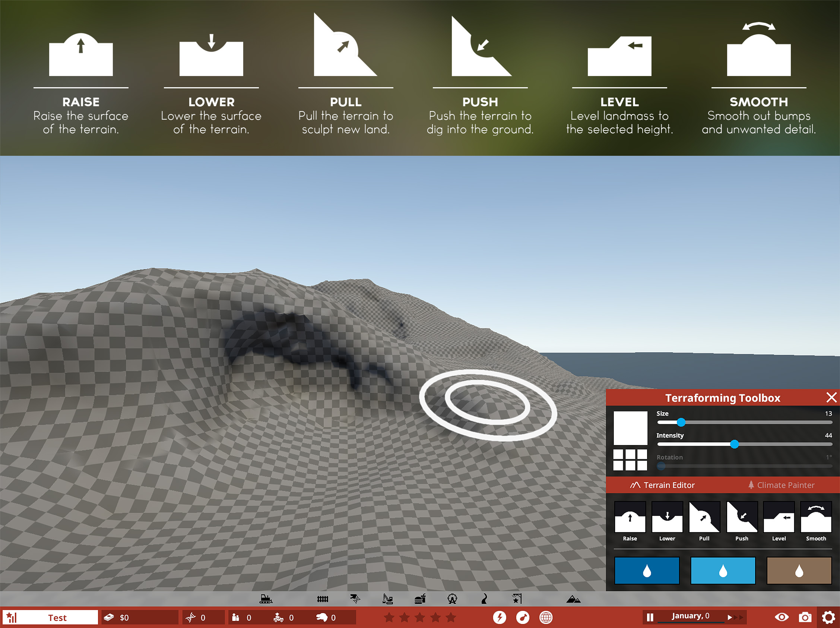Click the camera screenshot icon

tap(805, 617)
